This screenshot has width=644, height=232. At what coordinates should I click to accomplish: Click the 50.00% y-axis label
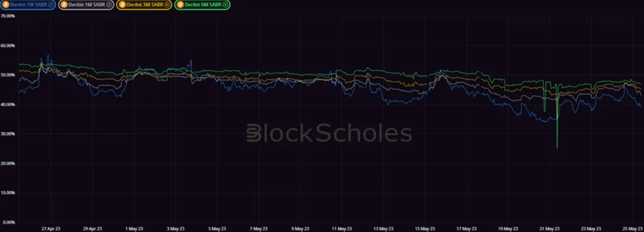point(8,75)
